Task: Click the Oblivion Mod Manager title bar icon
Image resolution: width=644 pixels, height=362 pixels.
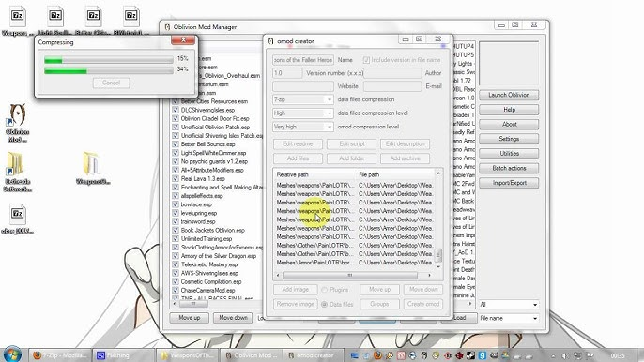Action: (x=167, y=27)
